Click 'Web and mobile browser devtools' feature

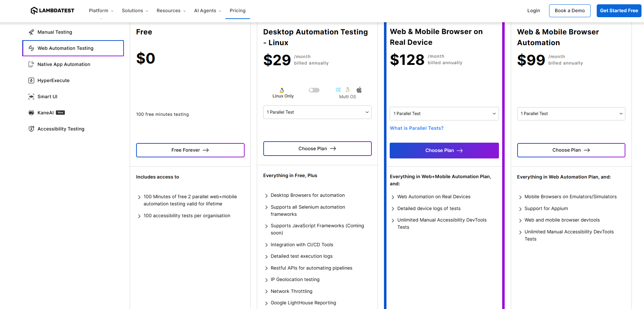[x=562, y=220]
